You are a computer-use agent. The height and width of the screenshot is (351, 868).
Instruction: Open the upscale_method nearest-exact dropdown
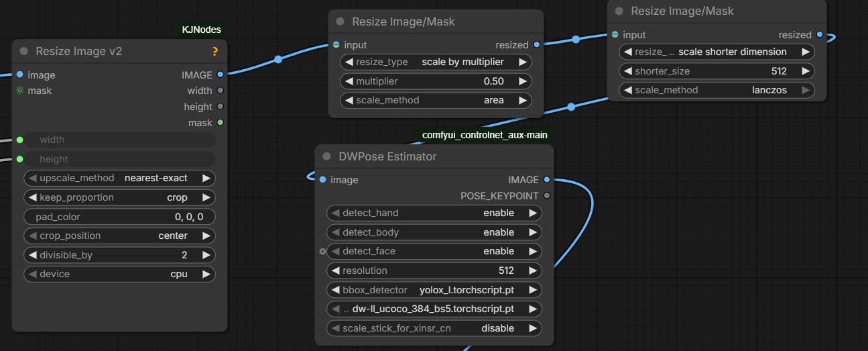point(119,178)
